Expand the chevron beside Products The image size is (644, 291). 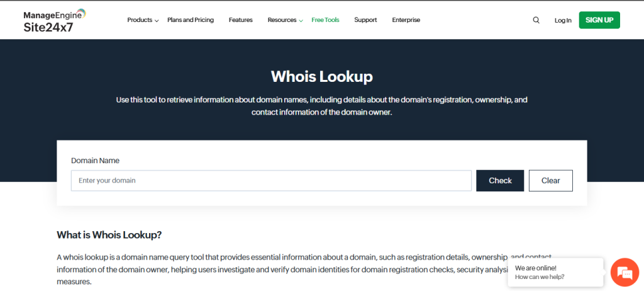tap(157, 21)
